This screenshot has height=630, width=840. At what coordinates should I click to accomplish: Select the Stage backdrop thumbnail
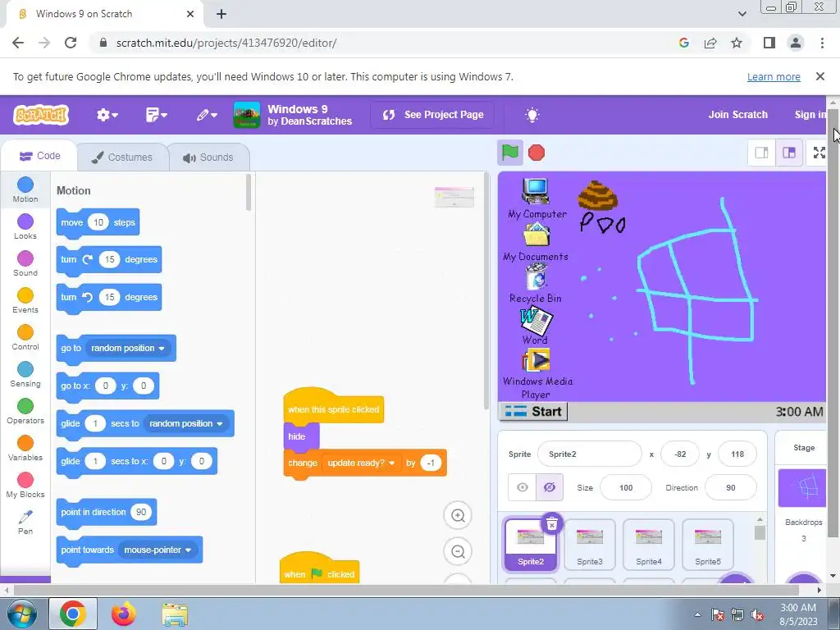point(802,487)
